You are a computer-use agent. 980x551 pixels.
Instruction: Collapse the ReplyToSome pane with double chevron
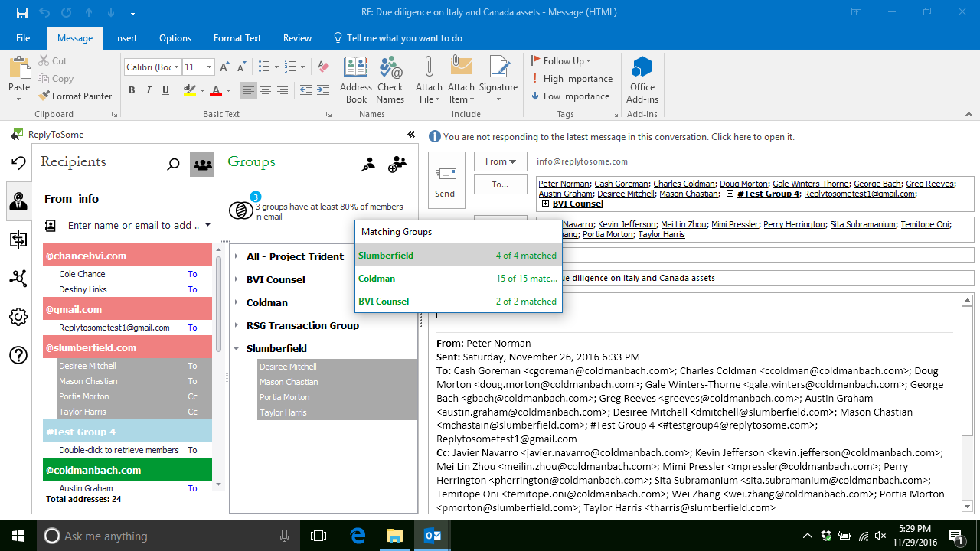click(411, 135)
